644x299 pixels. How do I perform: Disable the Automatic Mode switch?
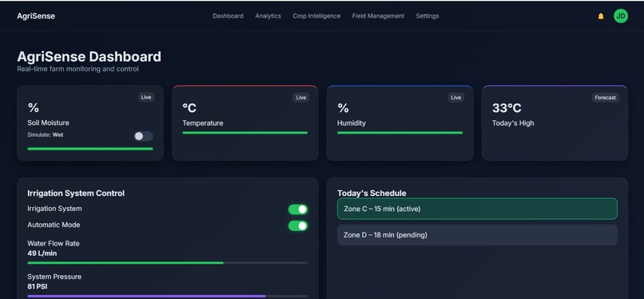[x=298, y=226]
